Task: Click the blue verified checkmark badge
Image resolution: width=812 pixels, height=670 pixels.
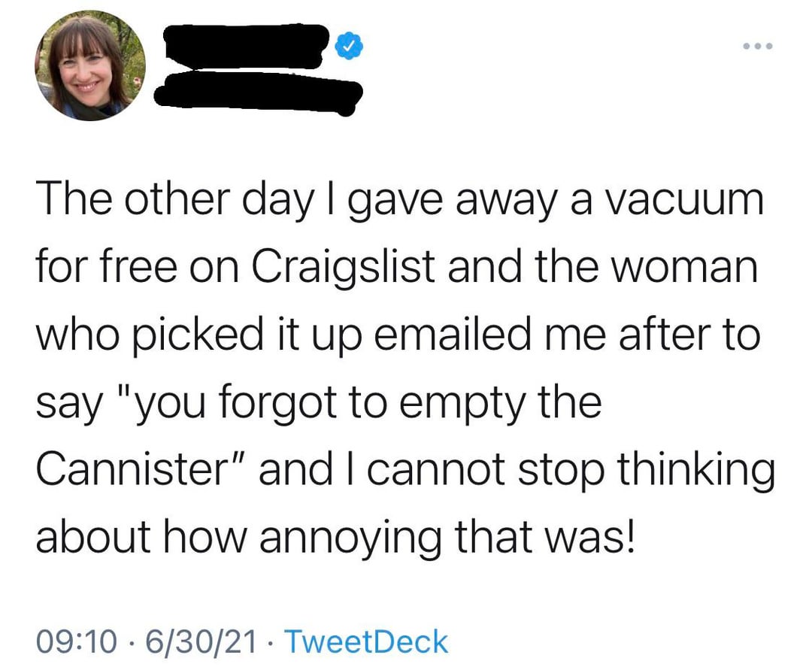Action: pyautogui.click(x=347, y=45)
